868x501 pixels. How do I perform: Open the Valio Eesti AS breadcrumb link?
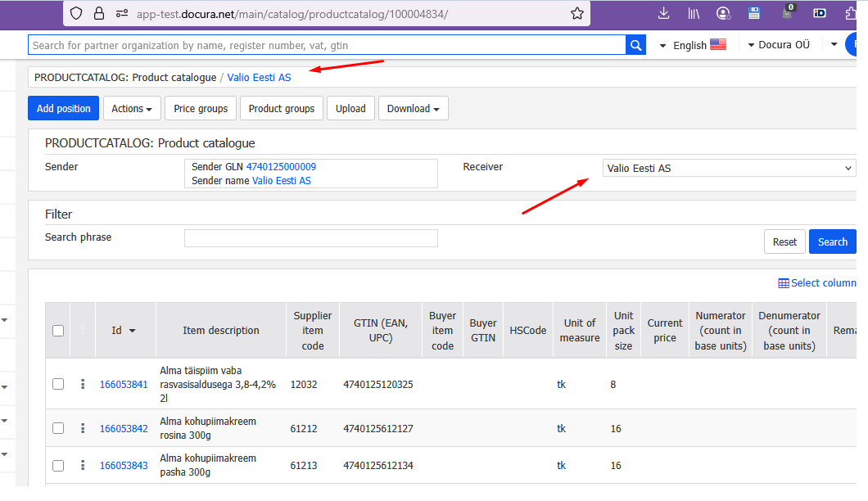pyautogui.click(x=259, y=78)
